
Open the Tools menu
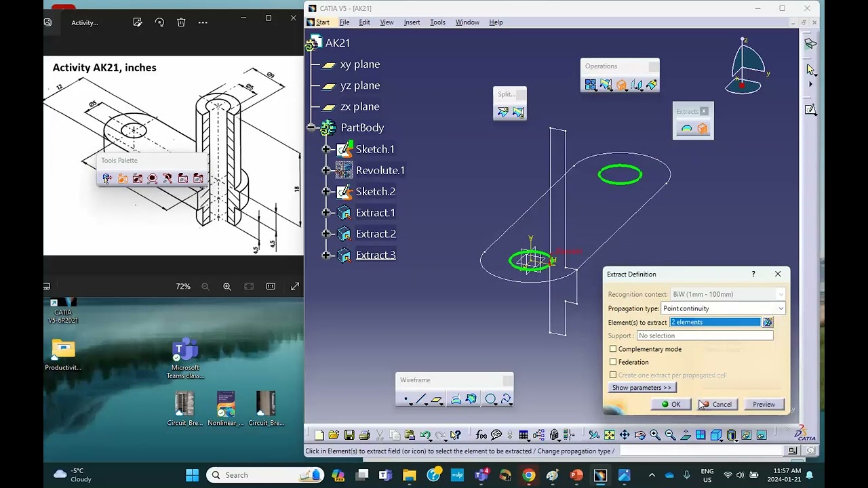click(437, 22)
